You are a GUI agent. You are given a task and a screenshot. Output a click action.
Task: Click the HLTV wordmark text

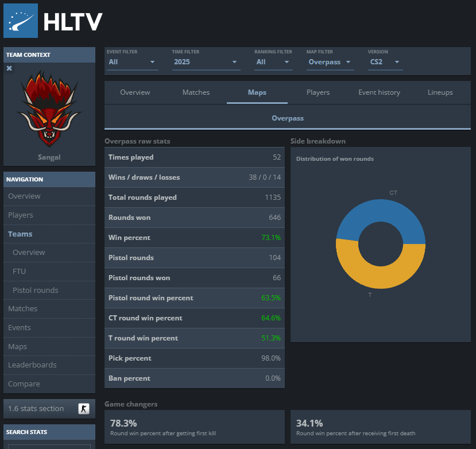tap(73, 22)
